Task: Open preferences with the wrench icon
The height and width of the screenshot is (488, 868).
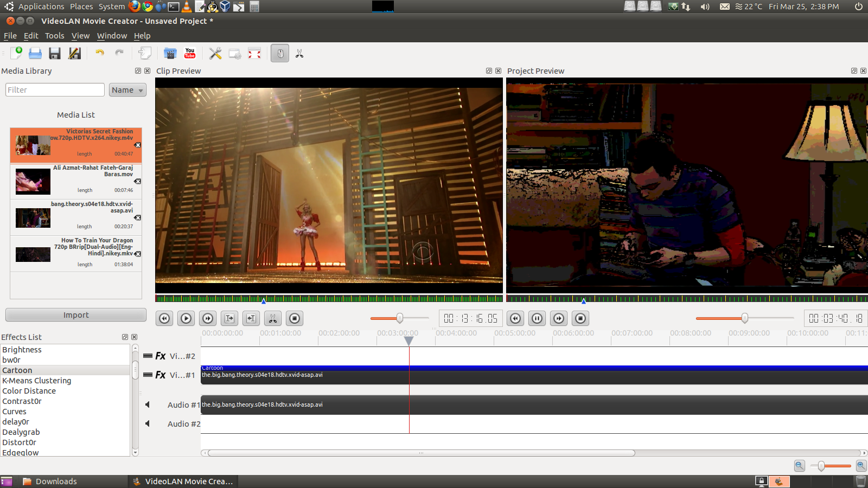Action: click(215, 53)
